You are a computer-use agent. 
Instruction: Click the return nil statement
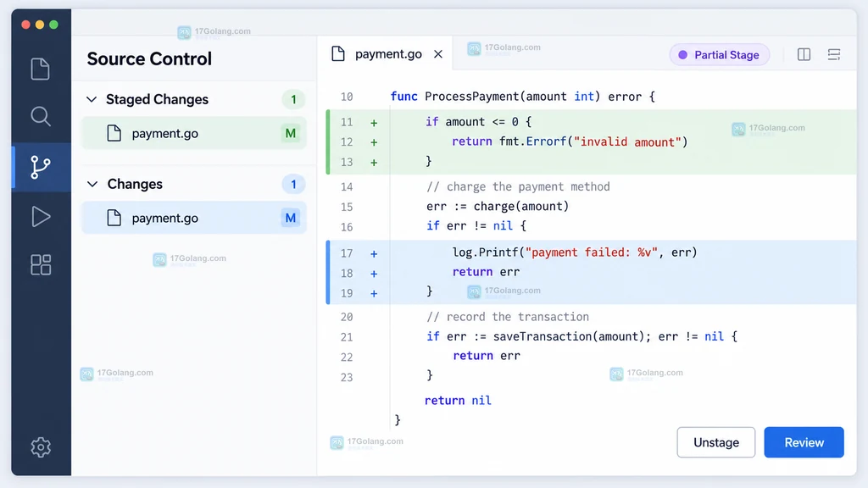pyautogui.click(x=458, y=401)
